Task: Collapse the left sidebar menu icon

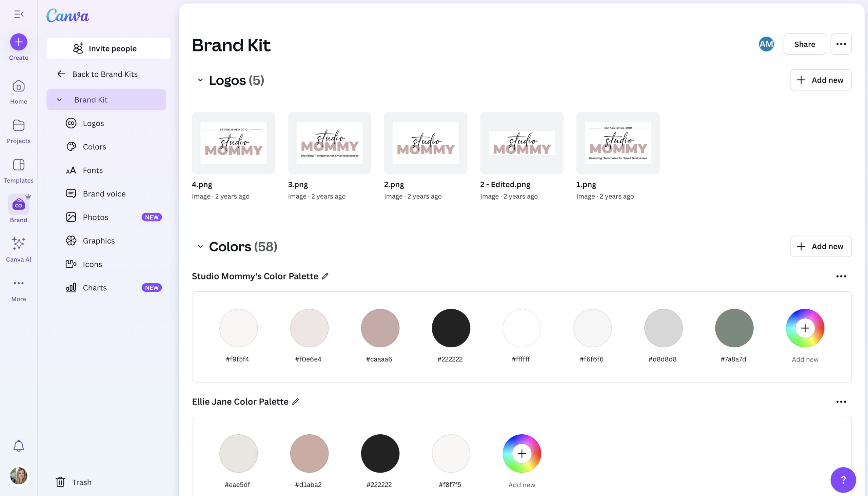Action: 19,14
